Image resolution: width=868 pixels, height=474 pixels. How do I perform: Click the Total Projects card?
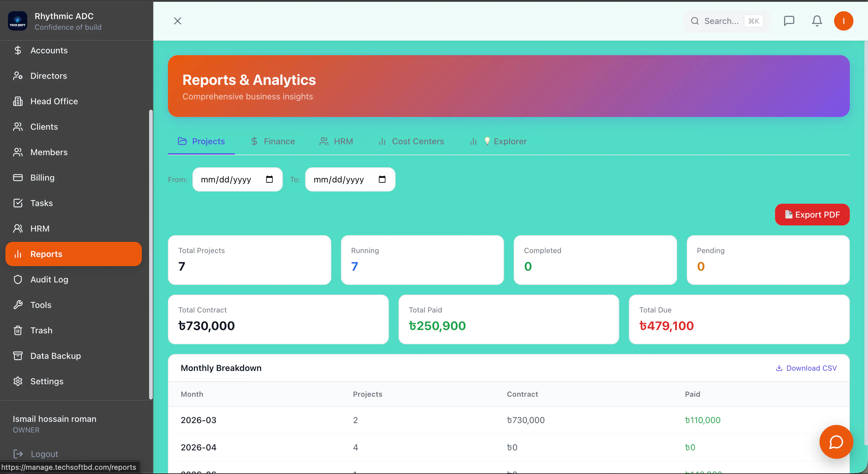[249, 260]
